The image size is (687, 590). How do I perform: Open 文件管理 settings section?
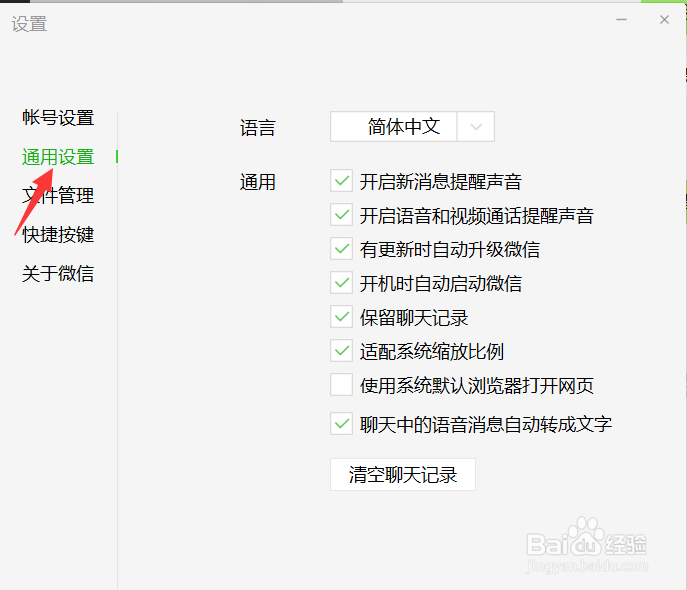click(x=58, y=195)
